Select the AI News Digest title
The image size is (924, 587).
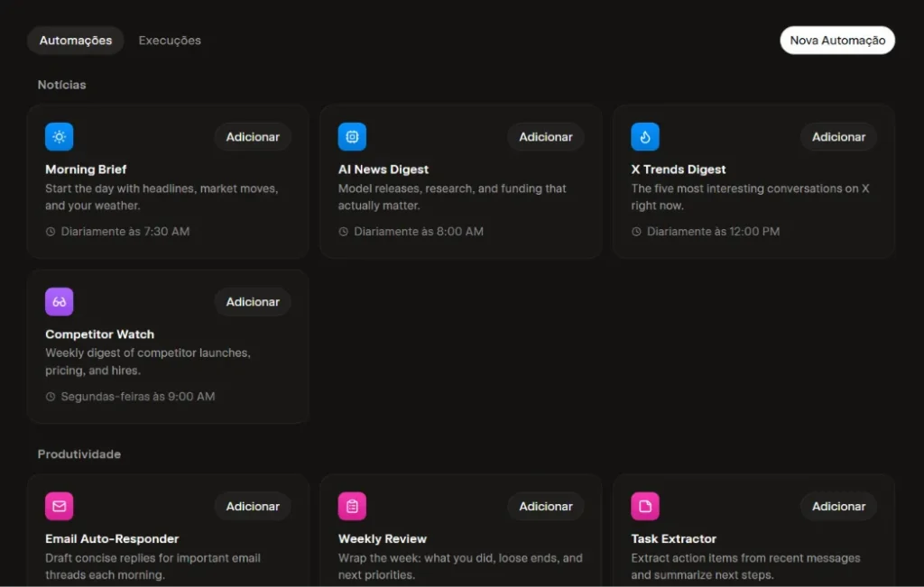(383, 170)
